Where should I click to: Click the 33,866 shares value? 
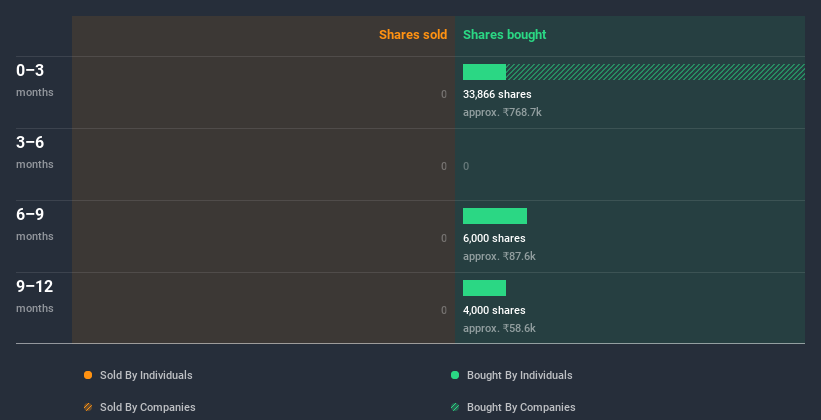(x=497, y=94)
